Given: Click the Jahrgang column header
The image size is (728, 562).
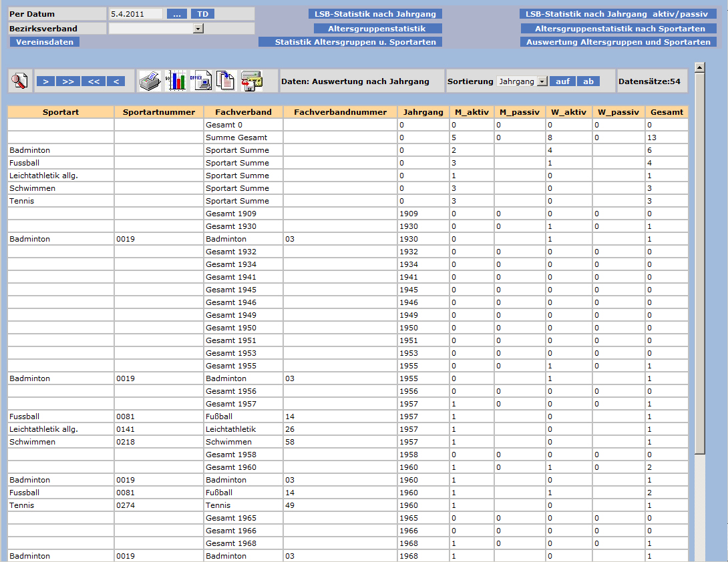Looking at the screenshot, I should coord(423,112).
